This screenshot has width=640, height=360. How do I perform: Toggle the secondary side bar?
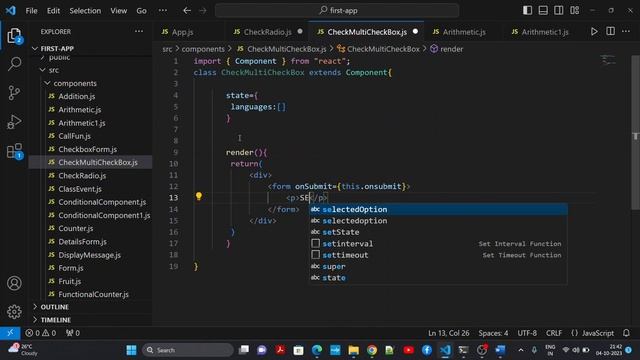[558, 11]
